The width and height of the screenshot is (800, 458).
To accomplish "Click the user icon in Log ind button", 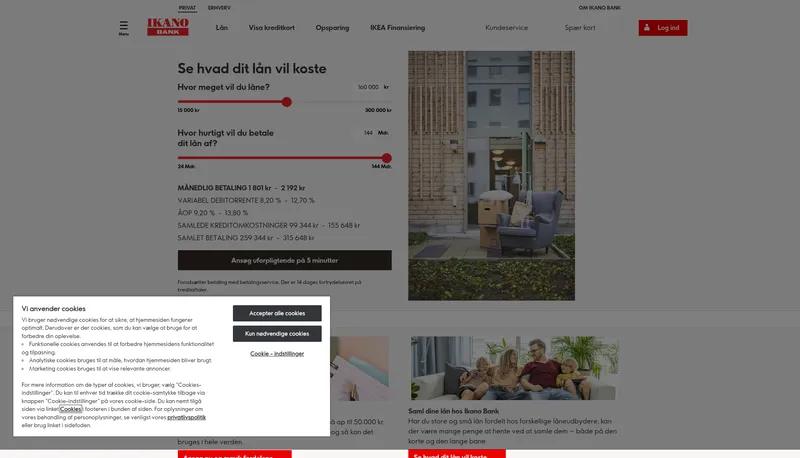I will click(x=647, y=28).
